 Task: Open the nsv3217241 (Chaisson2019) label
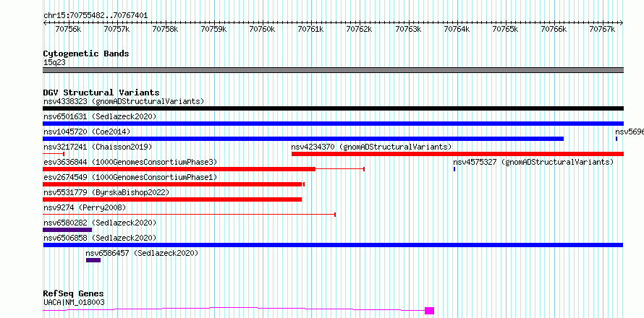point(98,147)
